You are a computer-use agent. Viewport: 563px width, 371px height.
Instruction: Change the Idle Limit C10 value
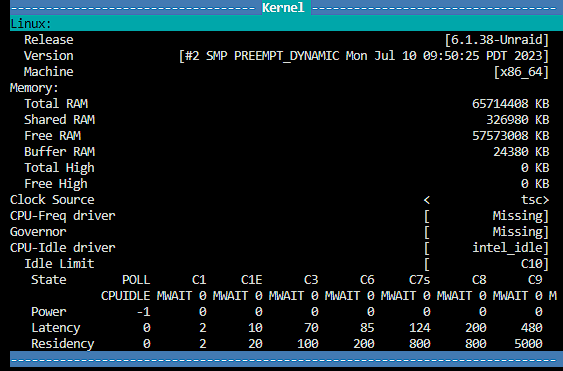(487, 264)
